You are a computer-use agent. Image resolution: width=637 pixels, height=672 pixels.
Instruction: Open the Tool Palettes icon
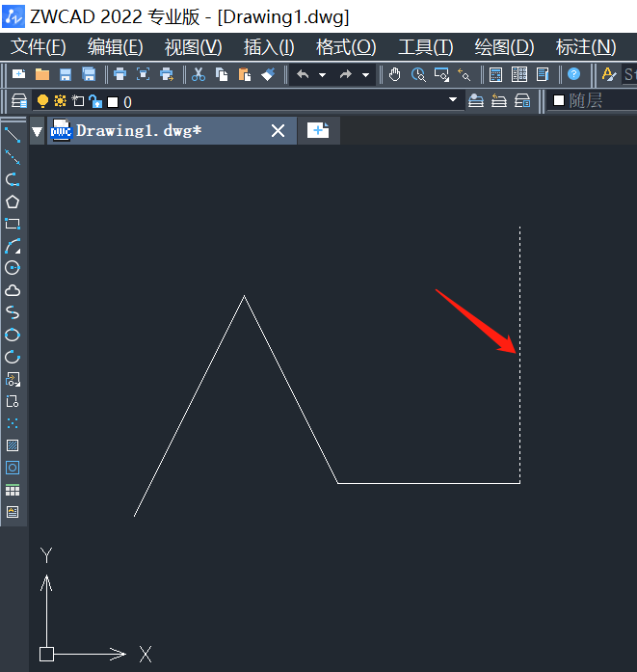[x=519, y=74]
